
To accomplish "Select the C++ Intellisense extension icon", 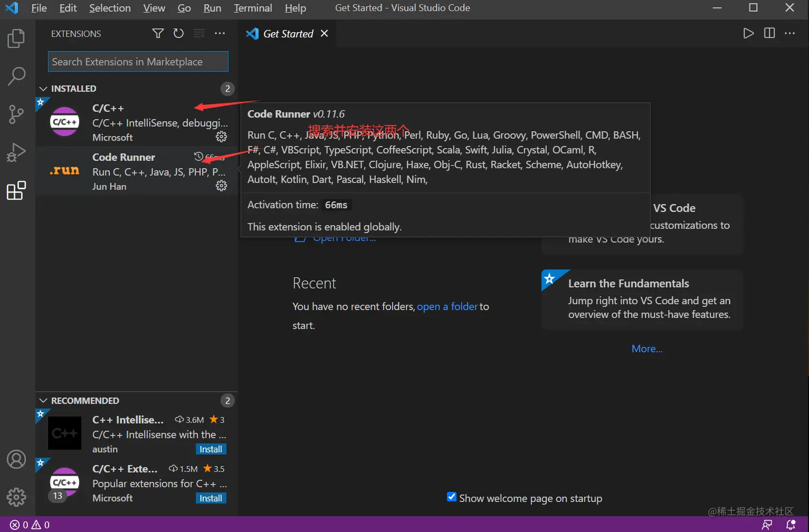I will [x=65, y=433].
